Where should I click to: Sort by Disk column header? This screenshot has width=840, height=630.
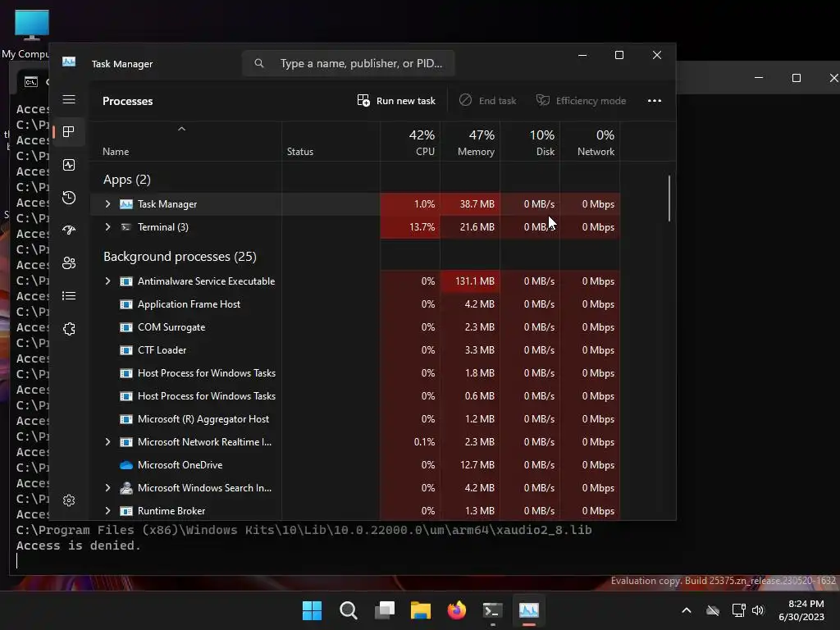click(x=531, y=143)
